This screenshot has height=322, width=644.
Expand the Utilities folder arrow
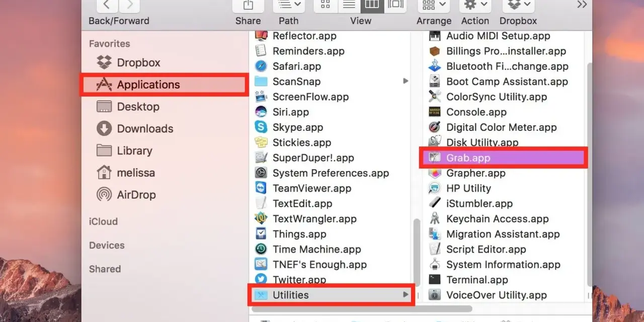[406, 295]
